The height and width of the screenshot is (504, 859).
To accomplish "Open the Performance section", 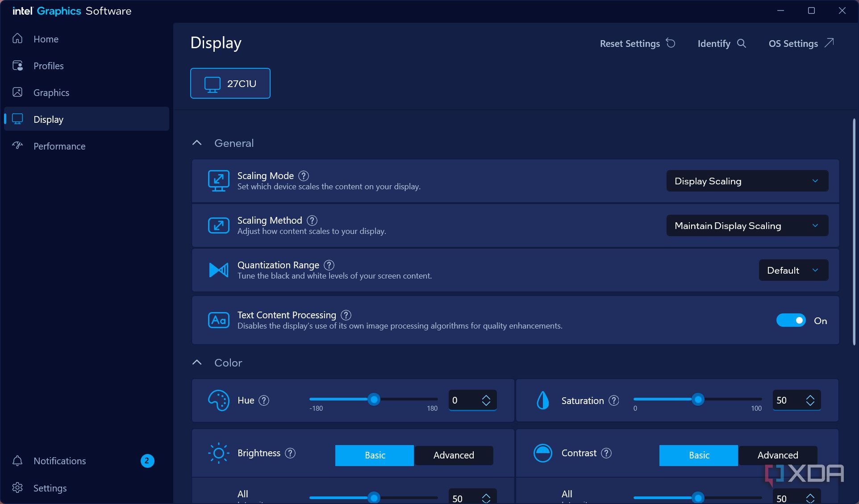I will pos(86,146).
